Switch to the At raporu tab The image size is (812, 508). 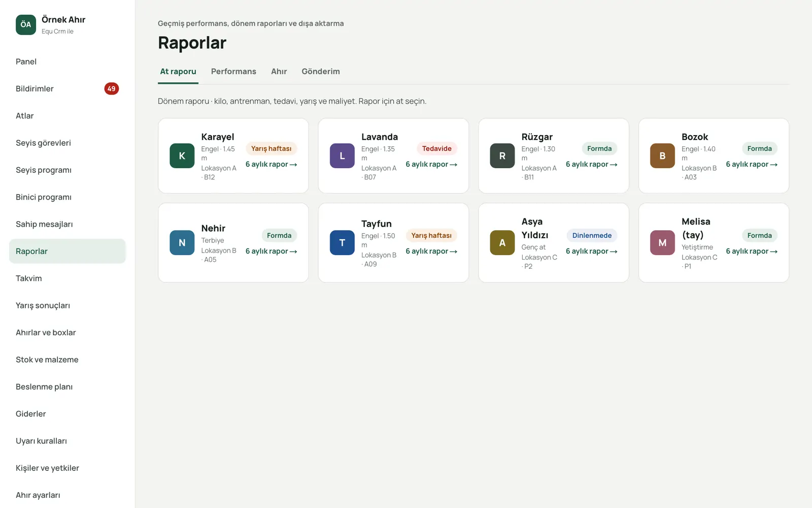click(178, 72)
